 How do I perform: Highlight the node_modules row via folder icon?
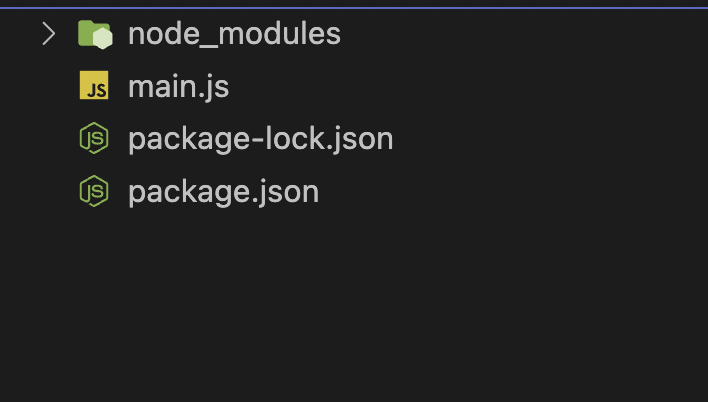pos(94,35)
